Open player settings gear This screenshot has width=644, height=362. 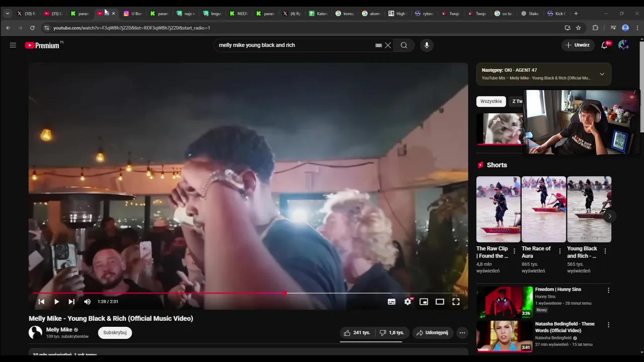click(x=408, y=302)
